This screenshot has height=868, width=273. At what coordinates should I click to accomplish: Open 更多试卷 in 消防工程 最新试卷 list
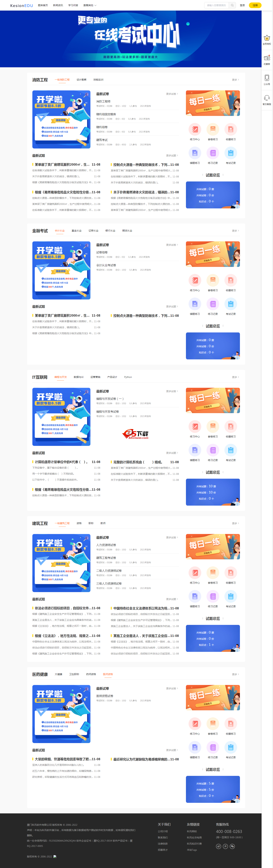(x=172, y=94)
